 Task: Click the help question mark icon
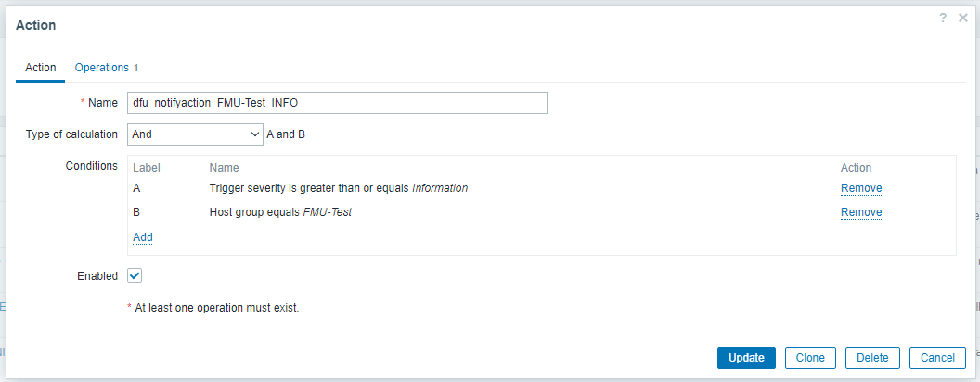tap(945, 19)
